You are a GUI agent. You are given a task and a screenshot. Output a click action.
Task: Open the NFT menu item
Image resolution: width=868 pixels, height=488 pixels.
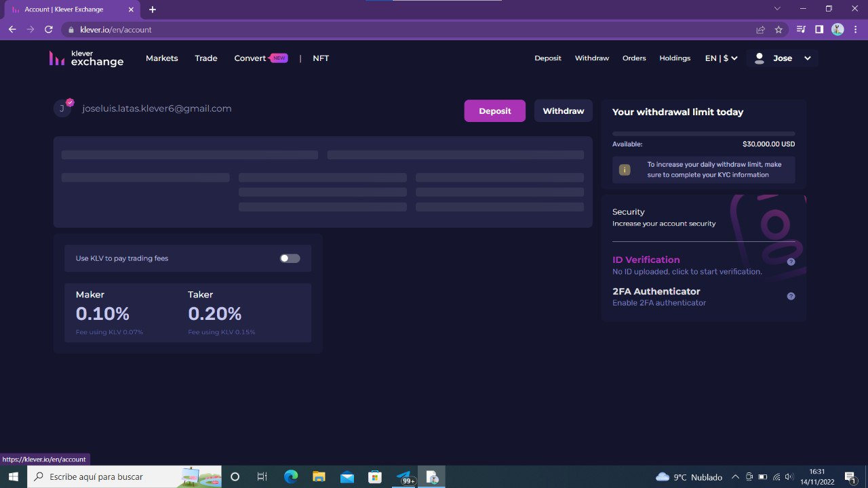321,58
